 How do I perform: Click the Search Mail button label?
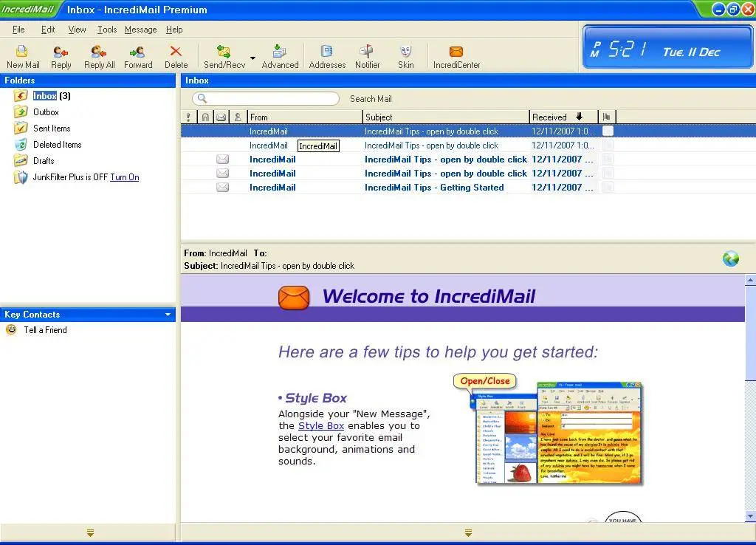[x=371, y=98]
